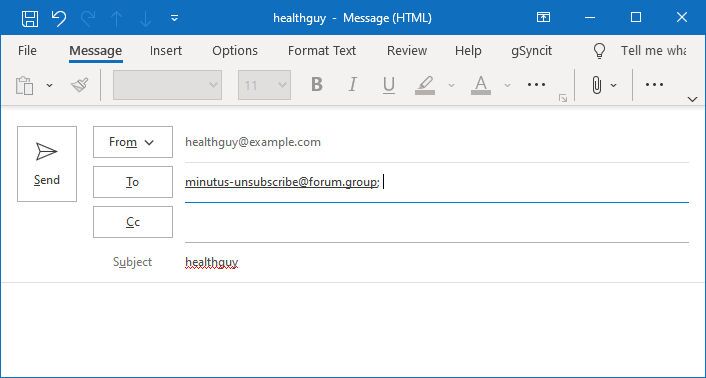Open the Options tab
The height and width of the screenshot is (378, 706).
(235, 50)
